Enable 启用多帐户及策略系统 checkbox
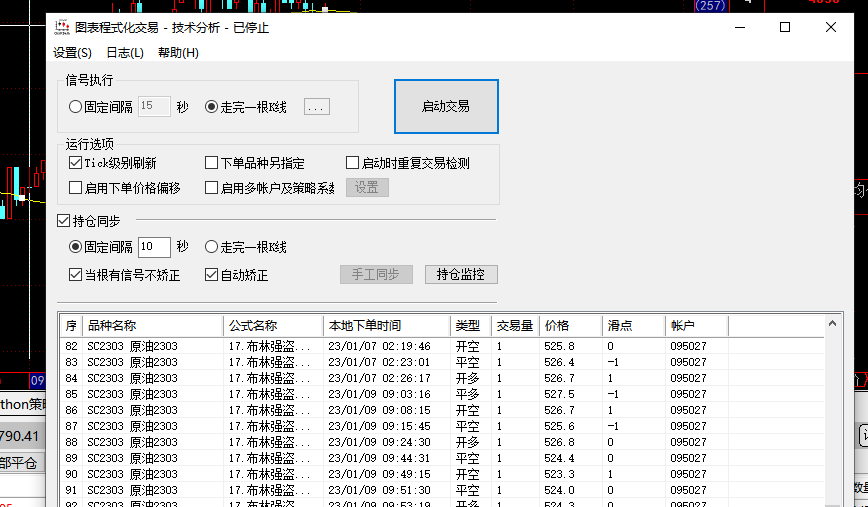This screenshot has height=507, width=868. pyautogui.click(x=211, y=188)
